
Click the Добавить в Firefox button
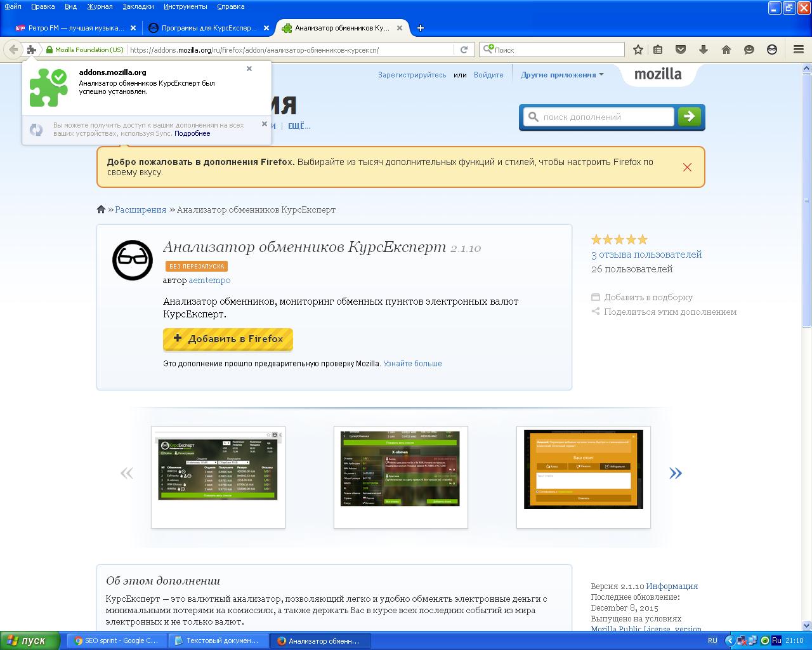(228, 339)
